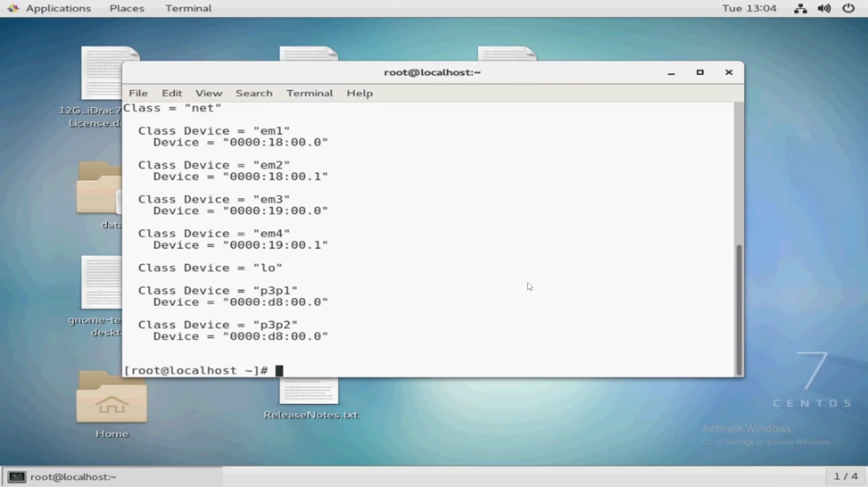Maximize the terminal window
The image size is (868, 487).
(x=700, y=72)
